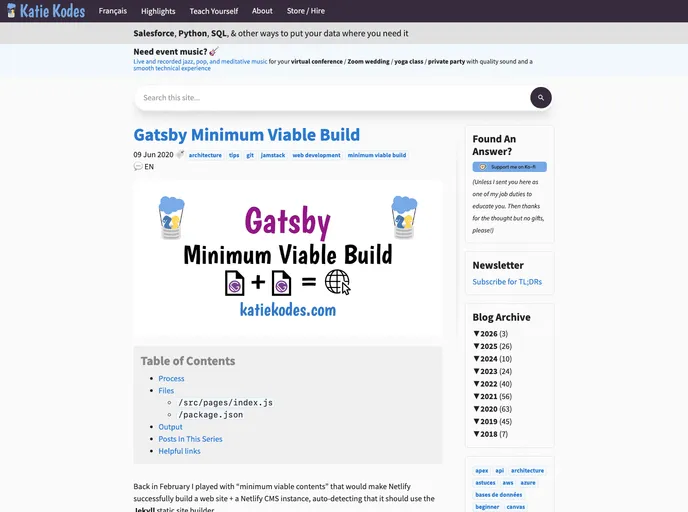Screen dimensions: 688x512
Task: Expand the 2020 blog archive
Action: [492, 409]
